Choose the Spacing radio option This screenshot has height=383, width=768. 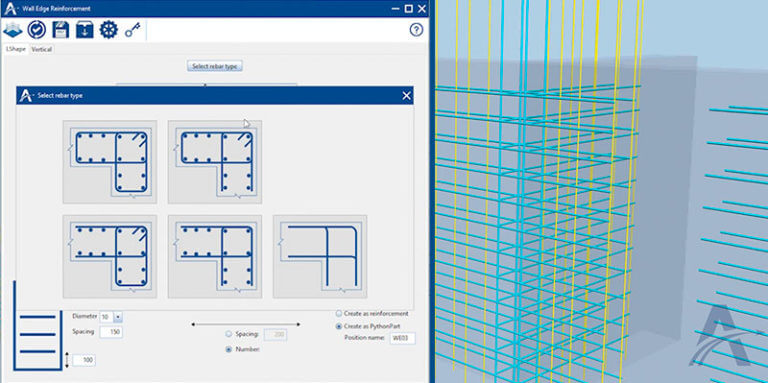[228, 334]
